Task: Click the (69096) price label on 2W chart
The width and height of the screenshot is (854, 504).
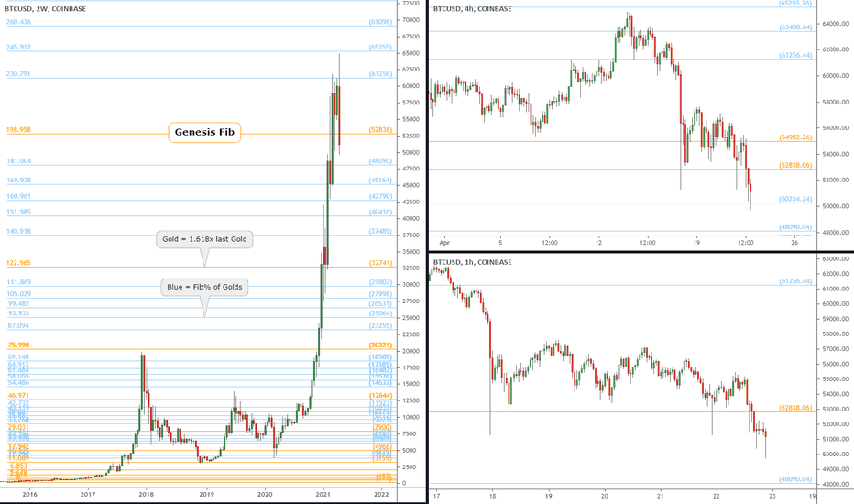Action: click(x=380, y=22)
